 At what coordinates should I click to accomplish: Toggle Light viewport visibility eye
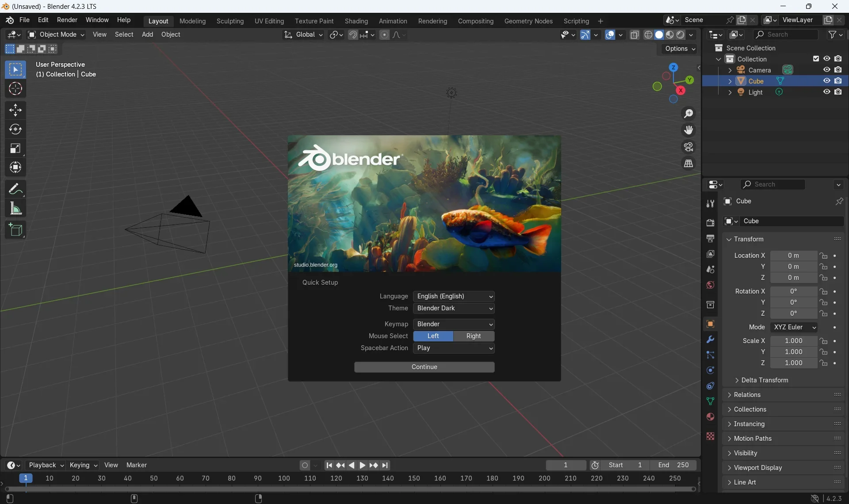point(826,92)
